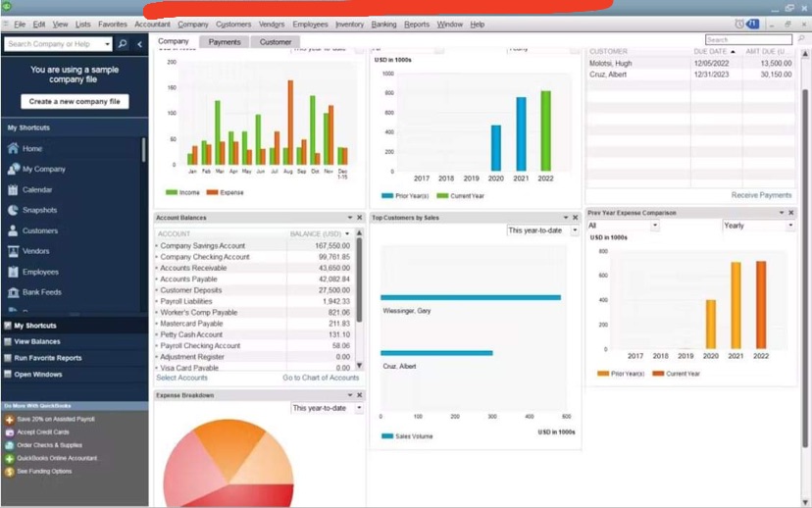Viewport: 812px width, 508px height.
Task: Click the top-right Search input field
Action: tap(748, 39)
